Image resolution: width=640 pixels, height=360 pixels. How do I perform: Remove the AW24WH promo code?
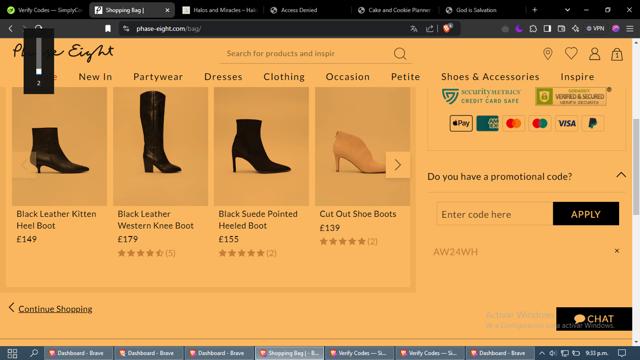coord(617,251)
